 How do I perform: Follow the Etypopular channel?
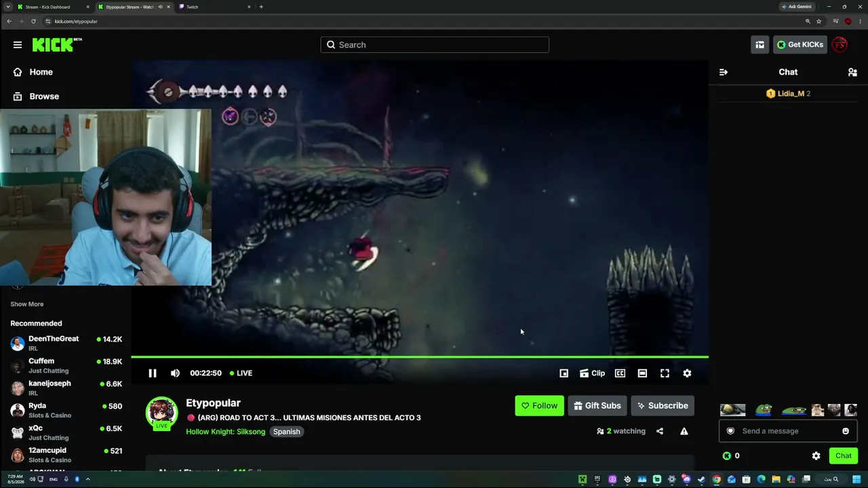[539, 405]
